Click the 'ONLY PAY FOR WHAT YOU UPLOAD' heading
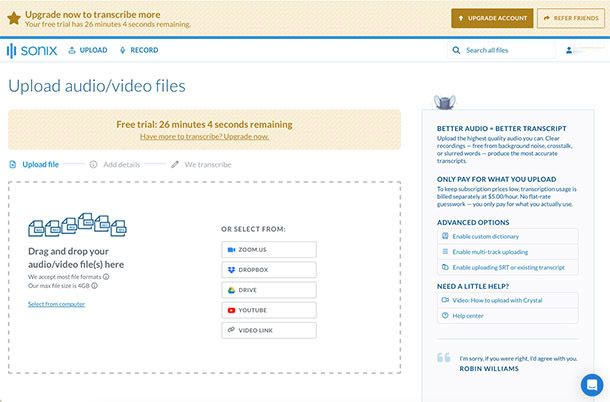 496,179
